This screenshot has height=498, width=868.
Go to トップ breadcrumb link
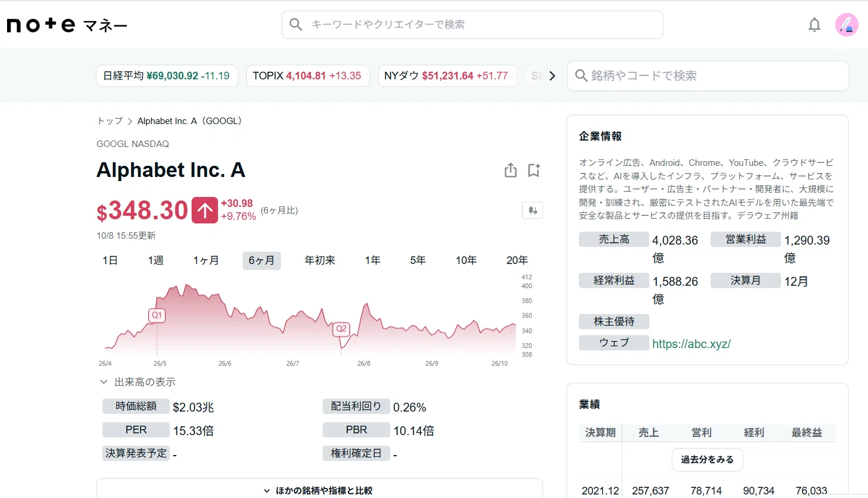click(x=110, y=121)
